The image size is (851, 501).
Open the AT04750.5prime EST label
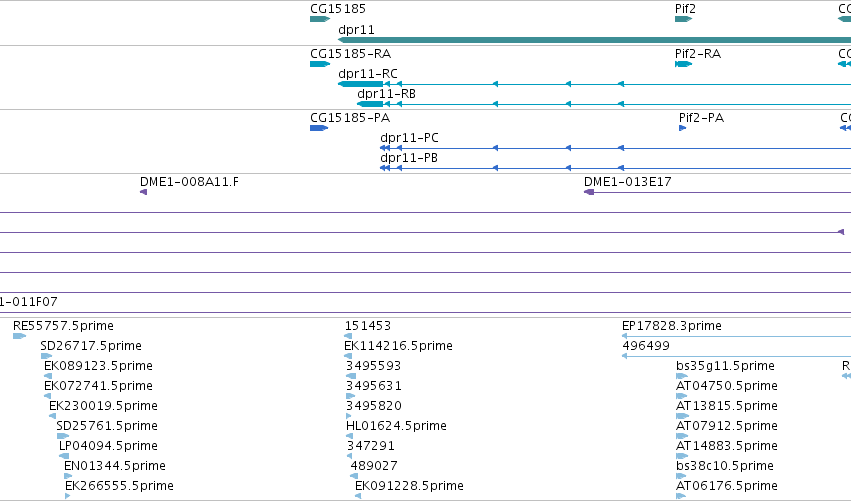727,386
